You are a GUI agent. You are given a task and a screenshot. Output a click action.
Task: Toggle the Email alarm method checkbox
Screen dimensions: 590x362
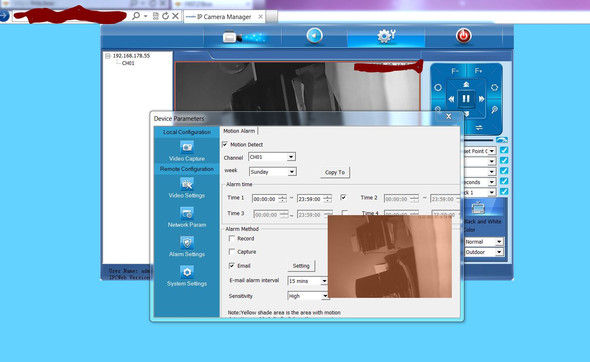tap(232, 265)
